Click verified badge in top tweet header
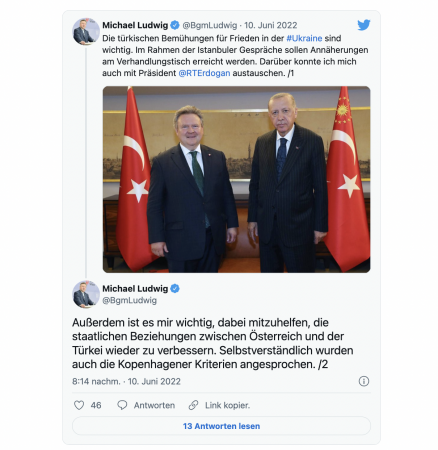This screenshot has height=450, width=438. pyautogui.click(x=175, y=25)
